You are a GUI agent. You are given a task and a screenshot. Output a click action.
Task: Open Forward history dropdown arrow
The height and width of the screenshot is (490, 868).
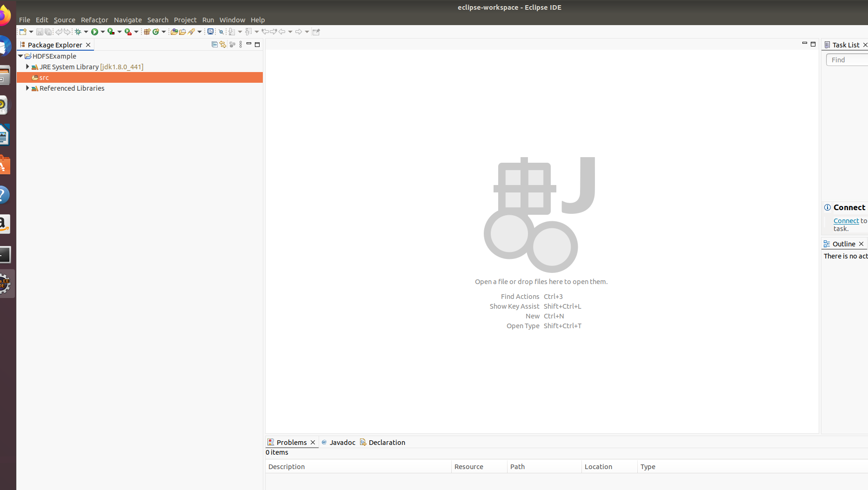click(307, 32)
